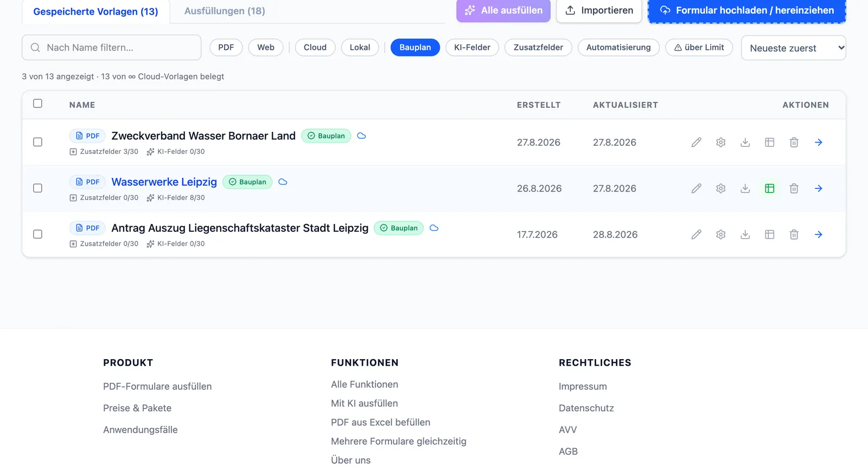Screen dimensions: 868x473
Task: Open Antrag Auszug Liegenschaftskataster via arrow icon
Action: click(818, 234)
